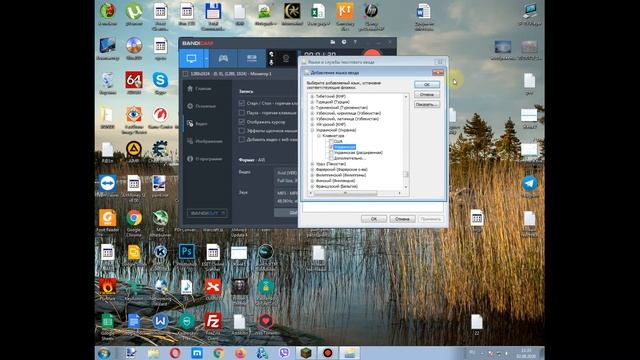Click the taskbar clock

526,353
